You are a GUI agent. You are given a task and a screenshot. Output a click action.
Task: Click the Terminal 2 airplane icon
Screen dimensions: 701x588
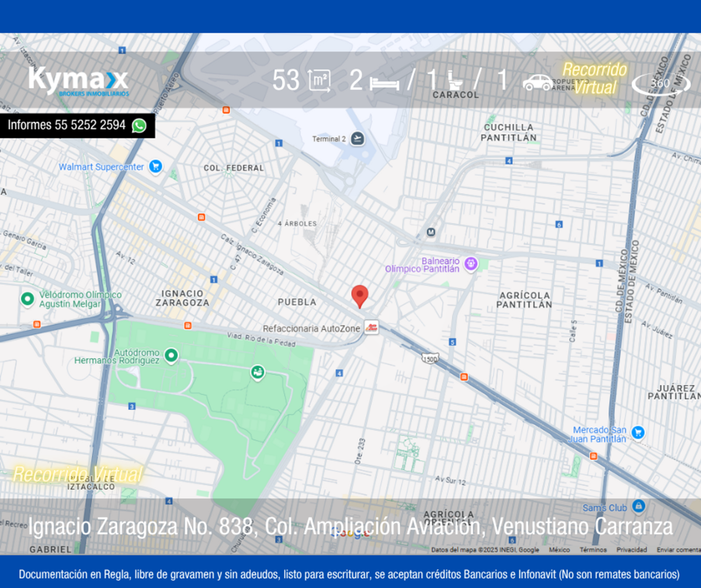[x=358, y=139]
